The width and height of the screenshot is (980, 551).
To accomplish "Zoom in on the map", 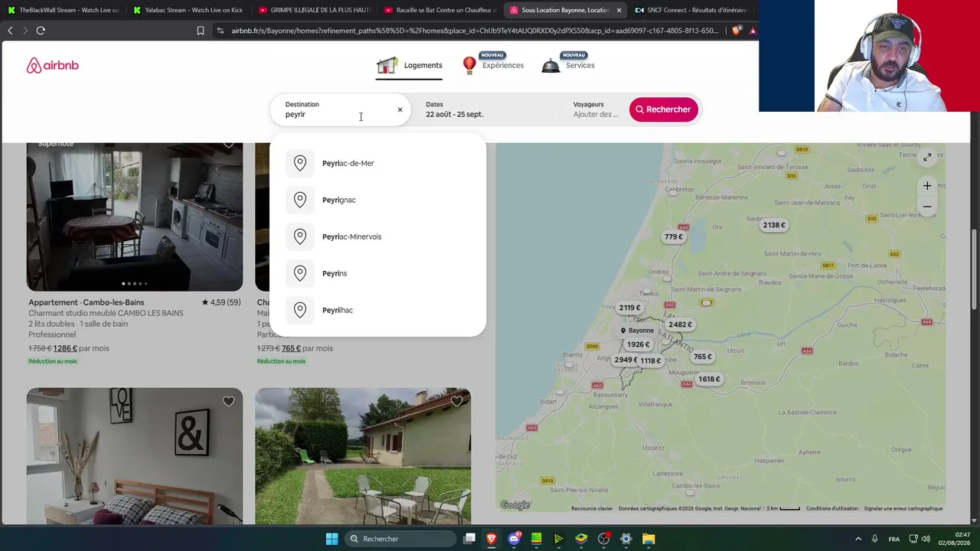I will pyautogui.click(x=927, y=186).
